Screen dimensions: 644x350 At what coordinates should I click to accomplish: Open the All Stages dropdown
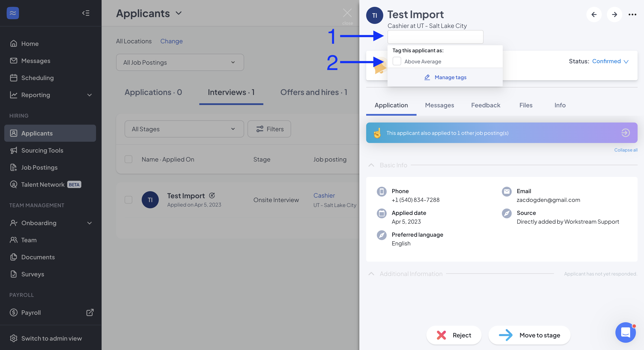pos(184,129)
